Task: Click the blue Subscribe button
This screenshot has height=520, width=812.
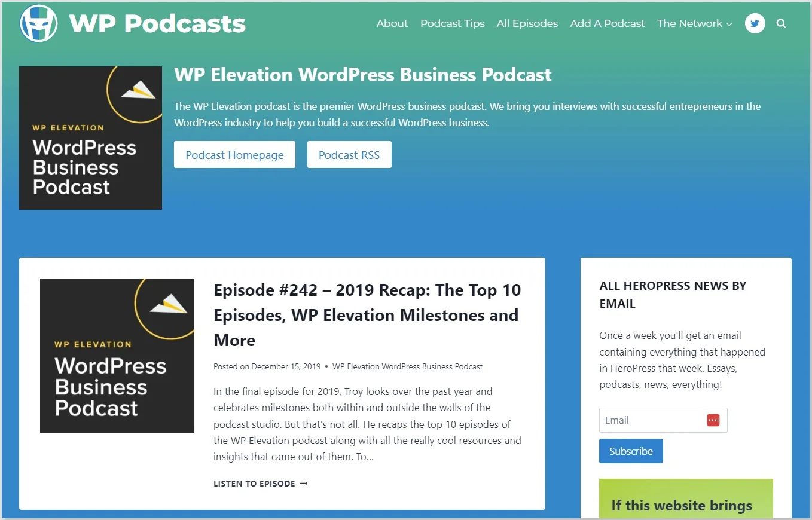Action: [x=631, y=451]
